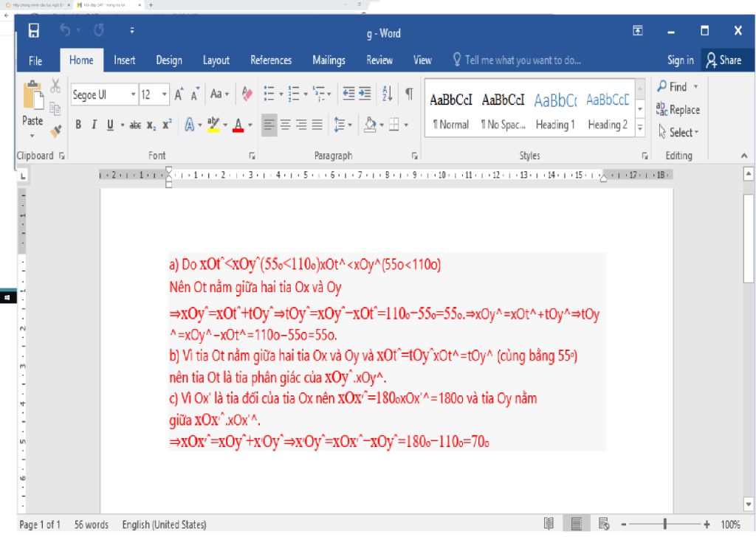The width and height of the screenshot is (756, 537).
Task: Apply the Normal style
Action: [451, 111]
